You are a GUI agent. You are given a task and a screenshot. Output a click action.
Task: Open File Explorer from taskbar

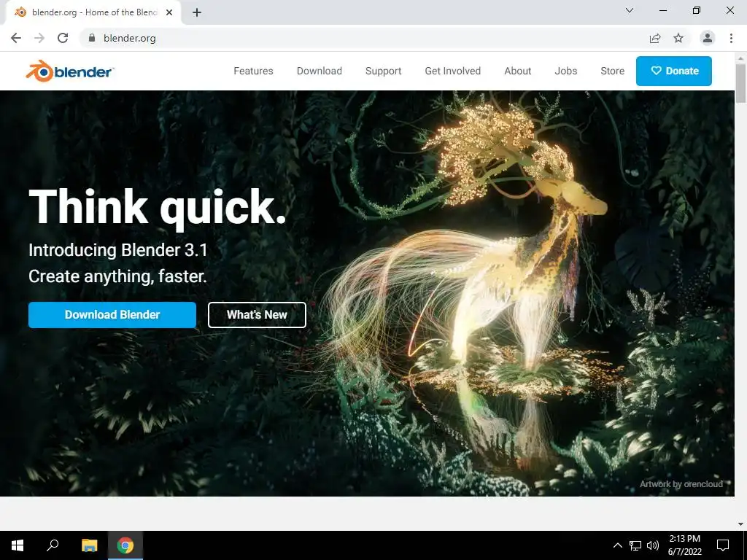click(89, 545)
